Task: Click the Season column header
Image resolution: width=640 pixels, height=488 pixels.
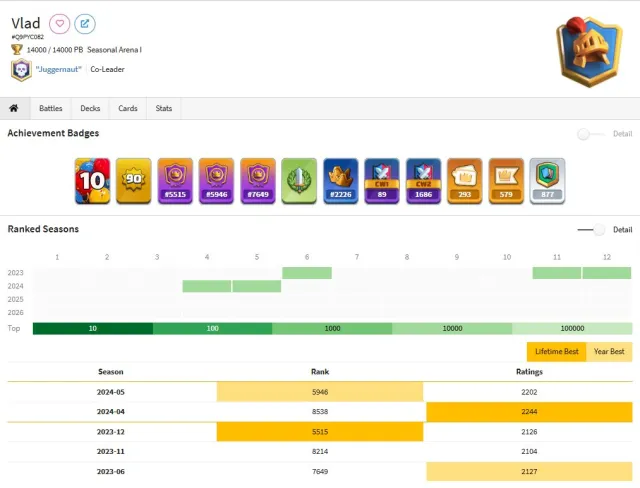Action: point(111,372)
